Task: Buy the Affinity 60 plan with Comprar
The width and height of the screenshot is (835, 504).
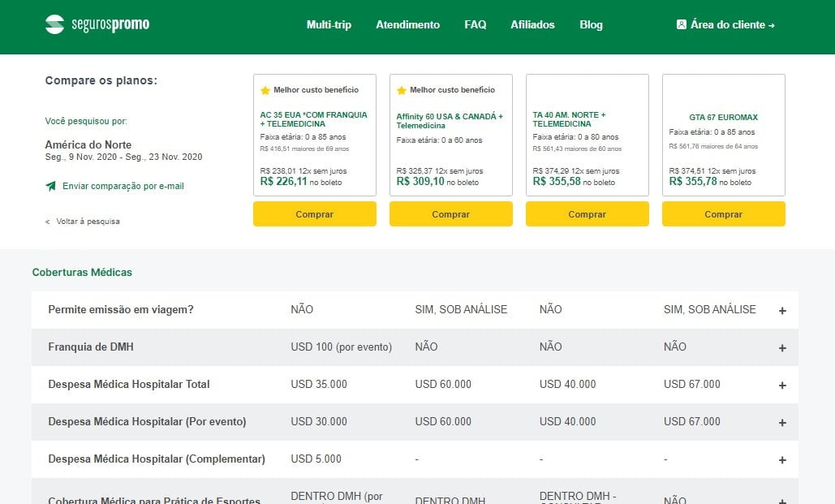Action: click(x=451, y=214)
